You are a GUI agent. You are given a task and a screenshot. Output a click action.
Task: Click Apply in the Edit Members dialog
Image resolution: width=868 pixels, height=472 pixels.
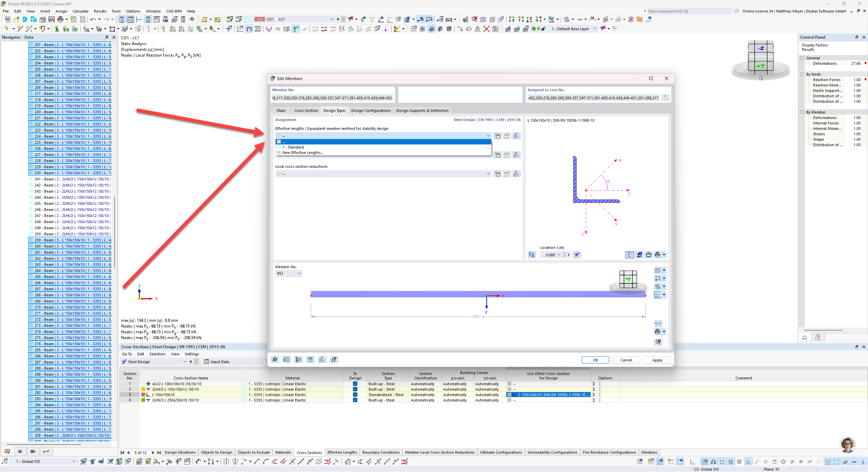(657, 360)
